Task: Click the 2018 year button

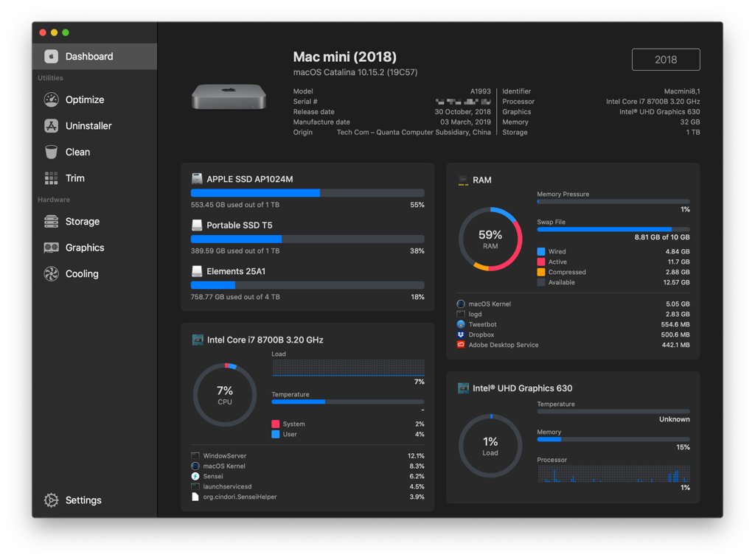Action: pos(666,60)
